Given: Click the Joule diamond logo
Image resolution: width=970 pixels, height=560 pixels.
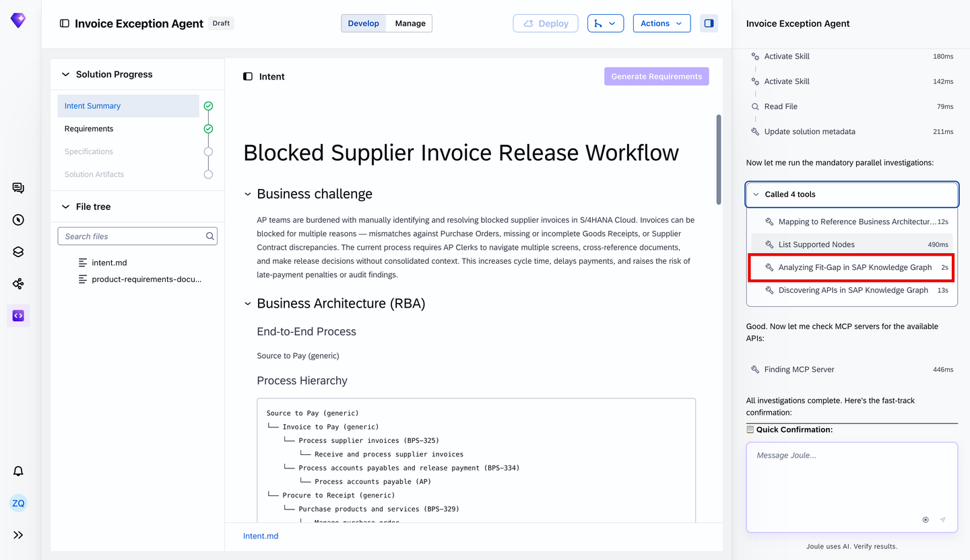Looking at the screenshot, I should point(18,21).
